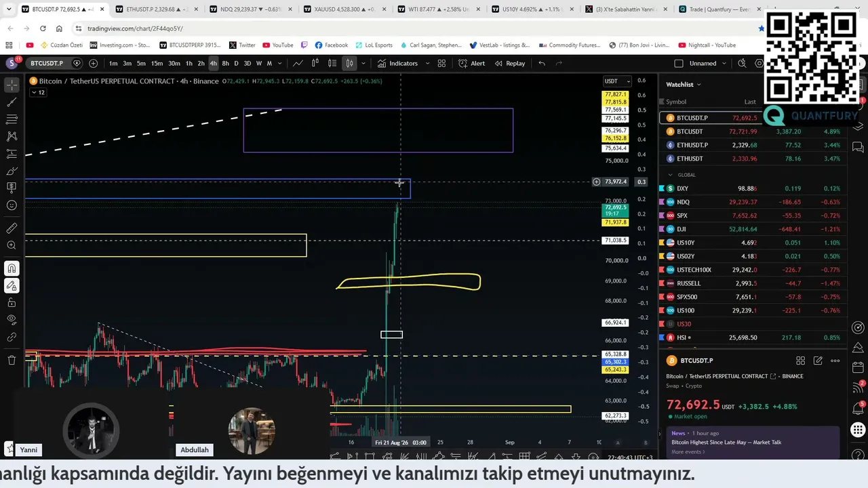868x488 pixels.
Task: Expand the chart style dropdown arrow
Action: (363, 63)
